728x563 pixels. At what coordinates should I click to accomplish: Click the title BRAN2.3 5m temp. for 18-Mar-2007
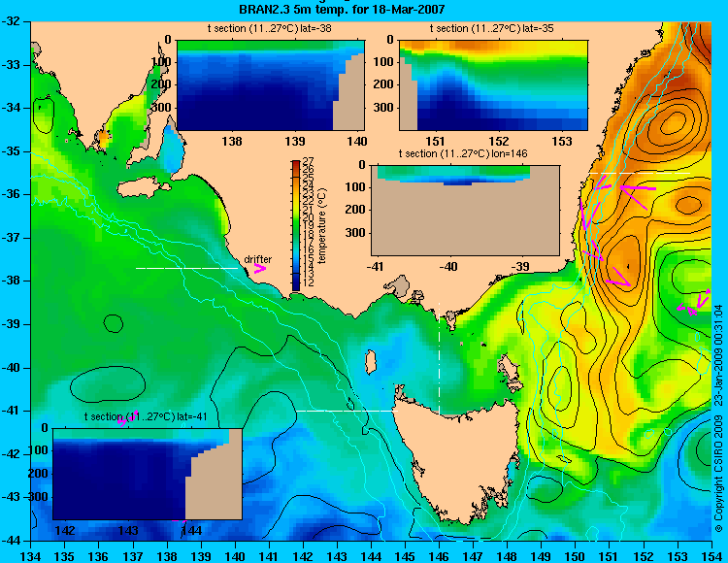342,9
